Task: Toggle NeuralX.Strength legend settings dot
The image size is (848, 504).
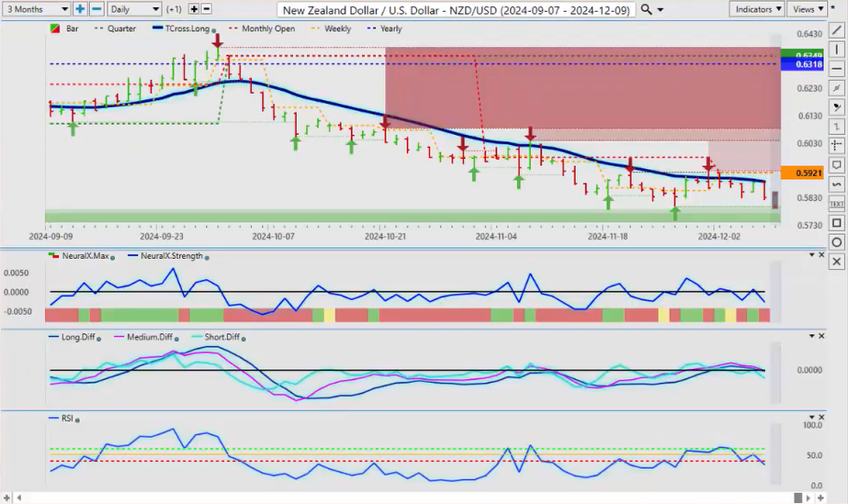Action: click(x=207, y=257)
